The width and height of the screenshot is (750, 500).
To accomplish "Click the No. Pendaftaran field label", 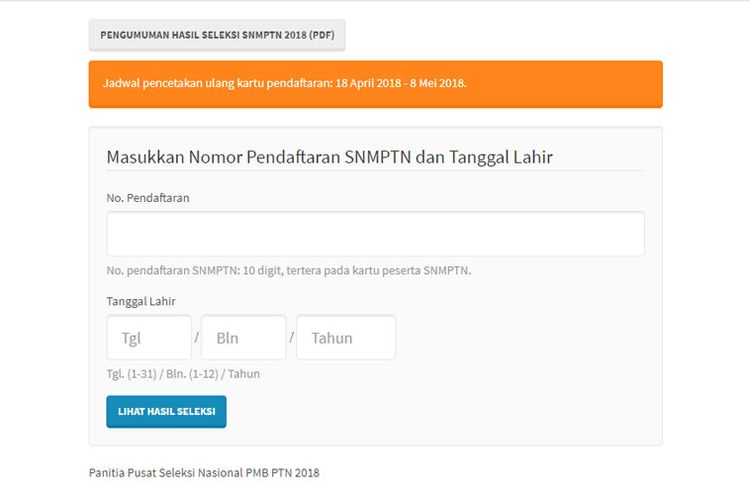I will pyautogui.click(x=148, y=198).
